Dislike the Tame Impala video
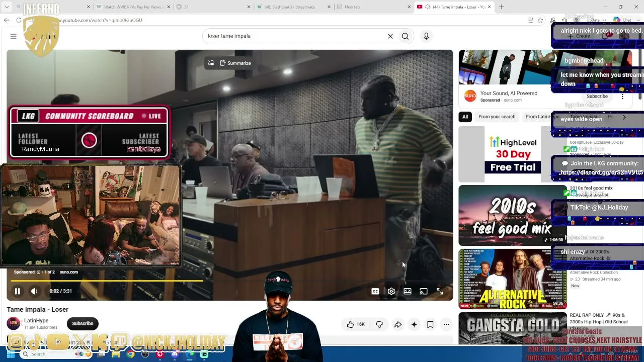Viewport: 644px width, 362px height. pos(379,324)
